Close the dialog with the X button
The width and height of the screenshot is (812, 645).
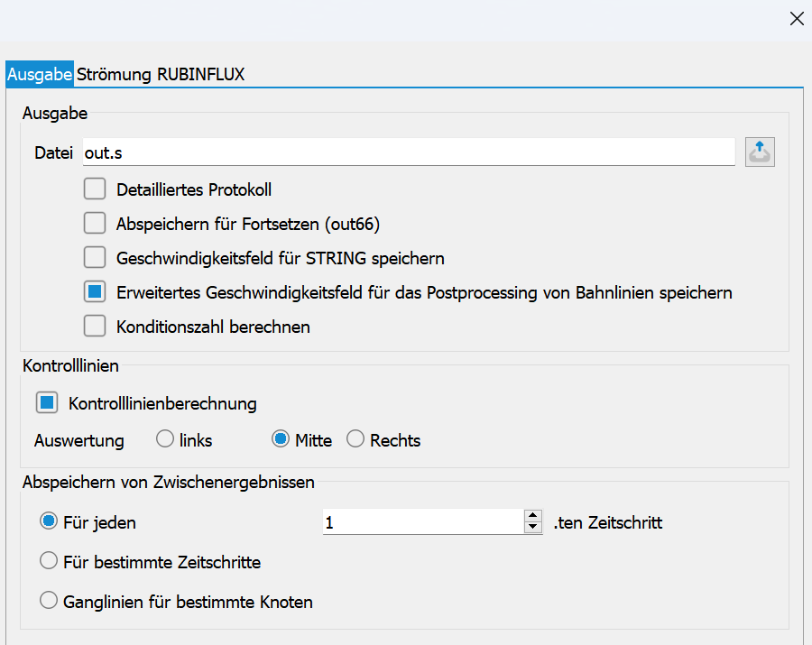coord(797,19)
